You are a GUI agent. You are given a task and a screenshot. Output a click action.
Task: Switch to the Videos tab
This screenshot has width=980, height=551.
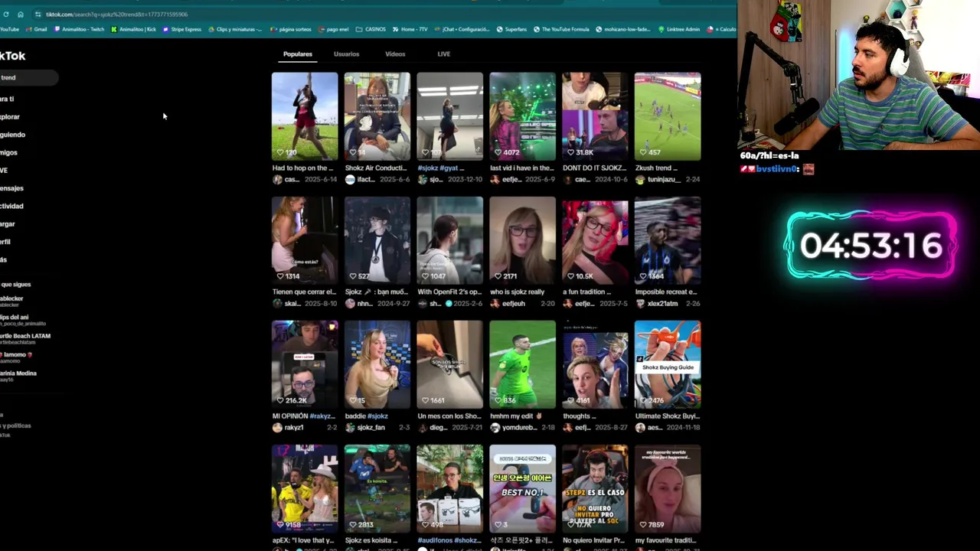point(395,54)
